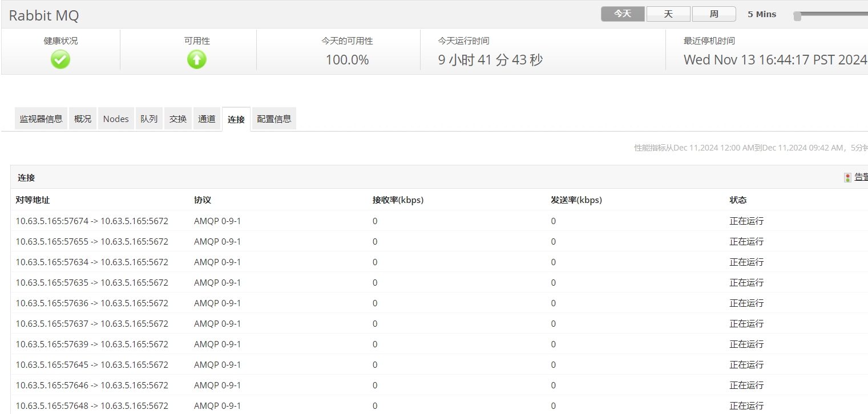The image size is (868, 414).
Task: Open the alarm configuration traffic-light icon
Action: 847,178
